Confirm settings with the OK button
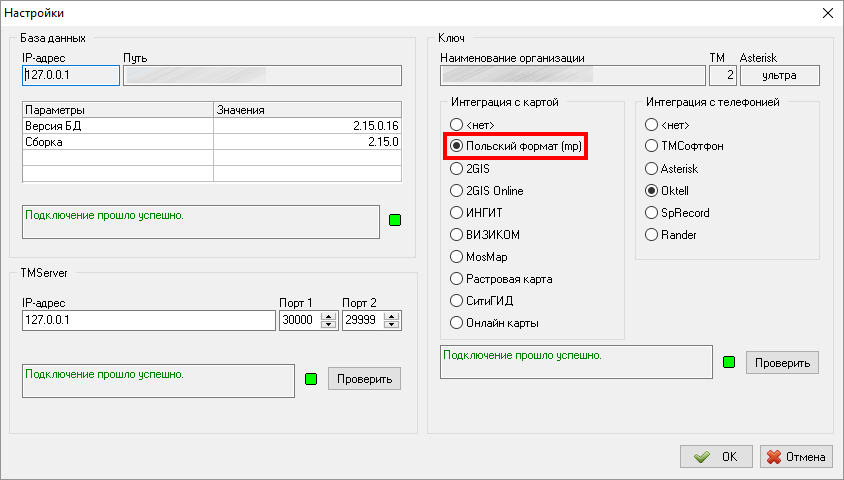 pos(717,456)
